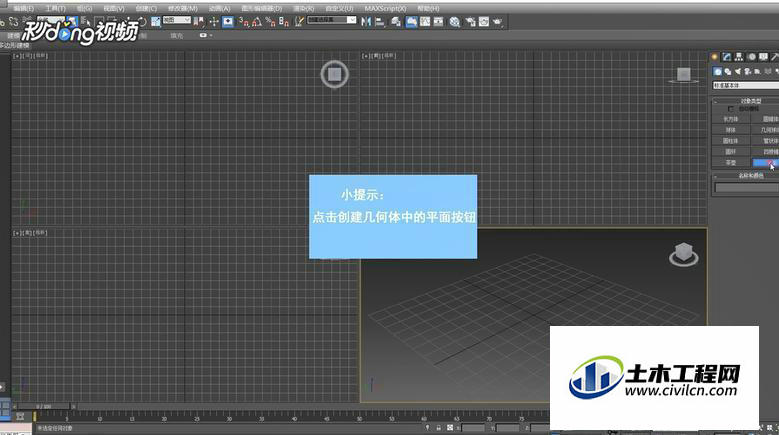Image resolution: width=779 pixels, height=435 pixels.
Task: Click the object name input field
Action: 747,187
